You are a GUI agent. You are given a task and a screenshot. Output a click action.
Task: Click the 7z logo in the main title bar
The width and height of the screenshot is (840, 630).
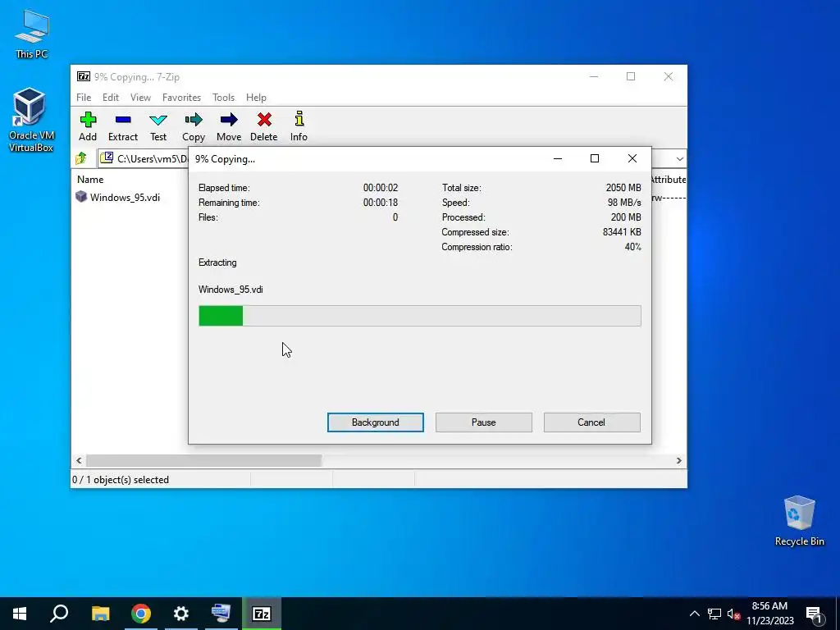coord(83,76)
